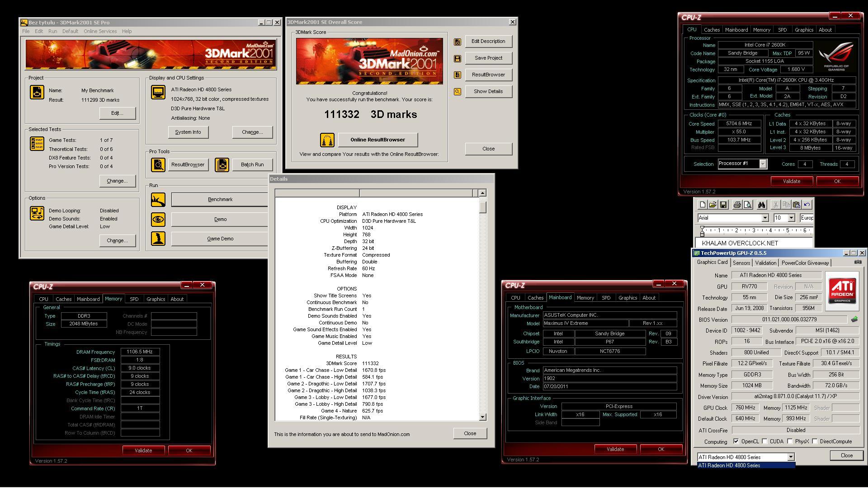Open Online Services menu in 3DMark2001
The width and height of the screenshot is (868, 488).
coord(100,31)
